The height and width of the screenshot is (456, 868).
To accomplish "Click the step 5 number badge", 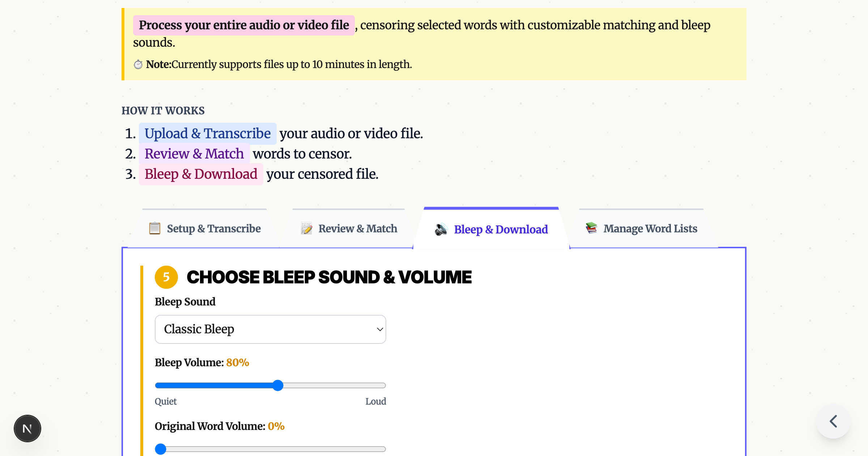I will pos(166,277).
